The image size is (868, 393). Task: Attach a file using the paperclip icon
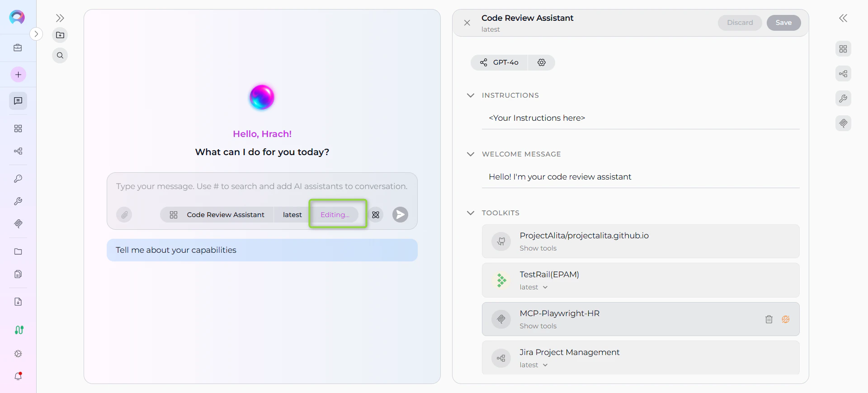click(124, 215)
